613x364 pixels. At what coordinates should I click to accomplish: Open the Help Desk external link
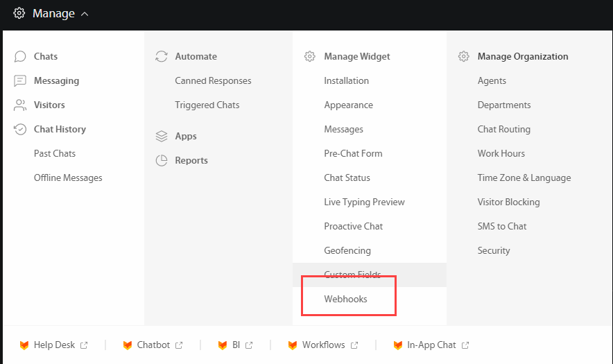[x=54, y=345]
